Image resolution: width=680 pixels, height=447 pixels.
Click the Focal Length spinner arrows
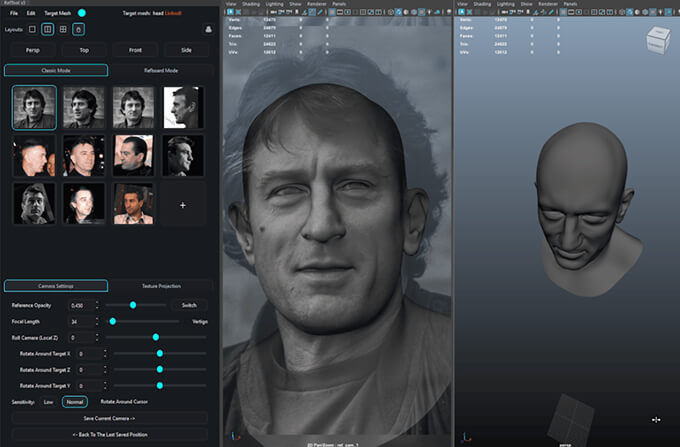(x=97, y=321)
